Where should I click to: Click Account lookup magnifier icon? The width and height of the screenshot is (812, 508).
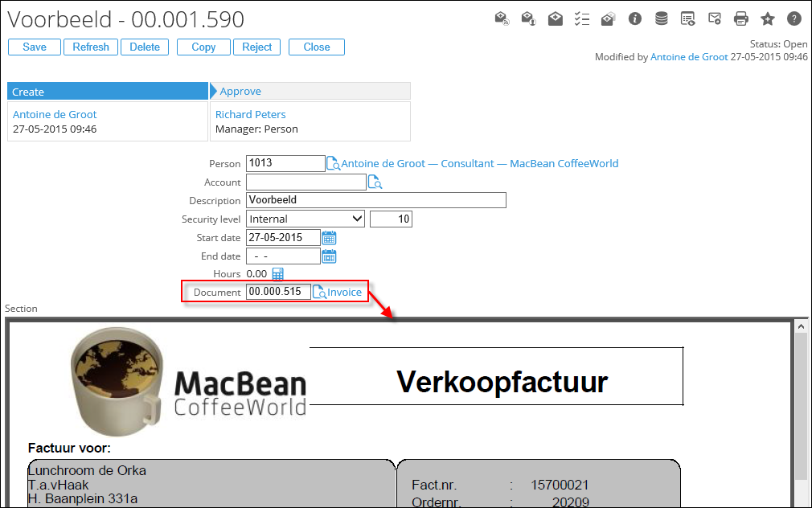coord(375,182)
